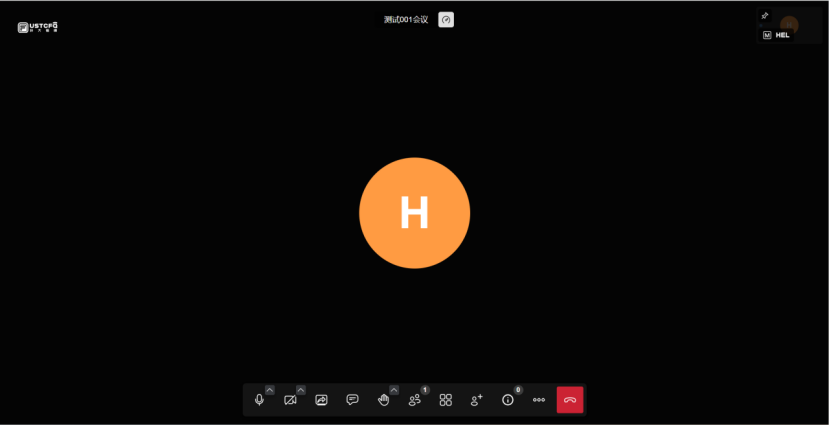
Task: Invite people to the meeting
Action: tap(477, 400)
